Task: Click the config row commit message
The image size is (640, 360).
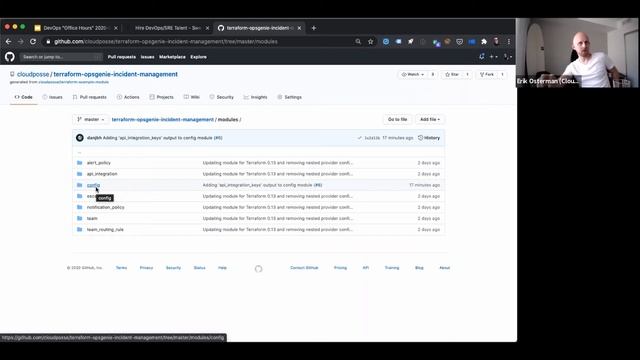Action: pos(262,185)
